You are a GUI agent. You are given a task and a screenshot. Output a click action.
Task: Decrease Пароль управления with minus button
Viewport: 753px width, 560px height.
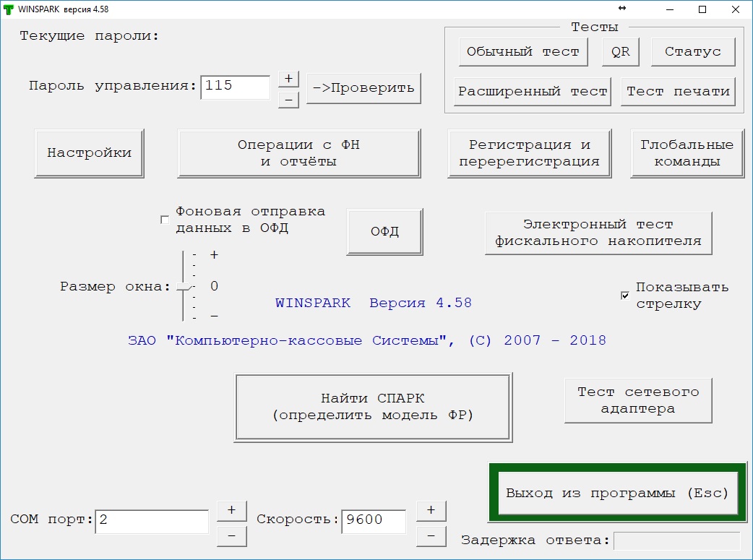[288, 100]
